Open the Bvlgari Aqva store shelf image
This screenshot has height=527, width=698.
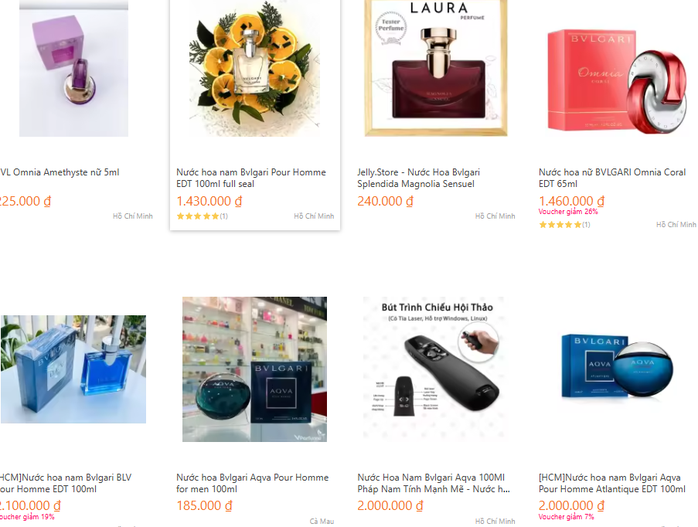(255, 369)
